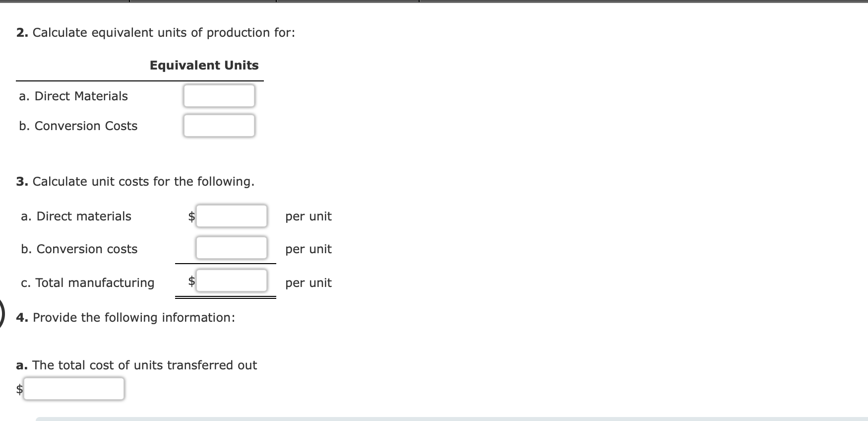
Task: Click the 'c. Total manufacturing' label
Action: point(88,283)
